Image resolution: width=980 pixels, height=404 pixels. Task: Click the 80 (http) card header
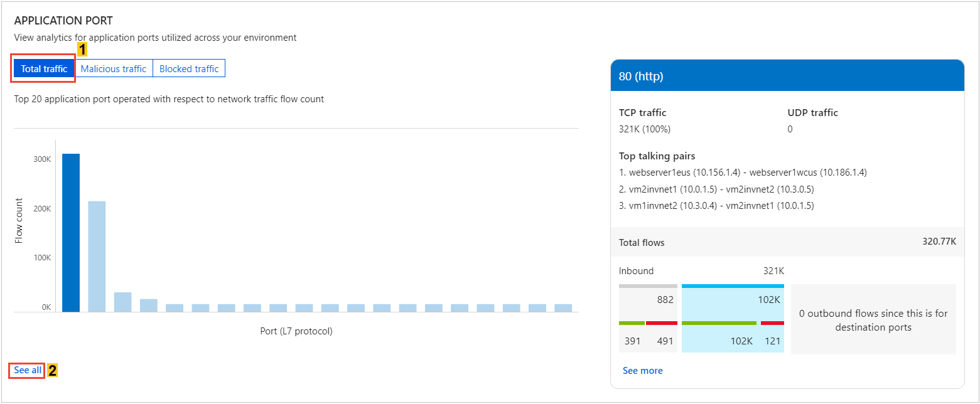pyautogui.click(x=787, y=77)
